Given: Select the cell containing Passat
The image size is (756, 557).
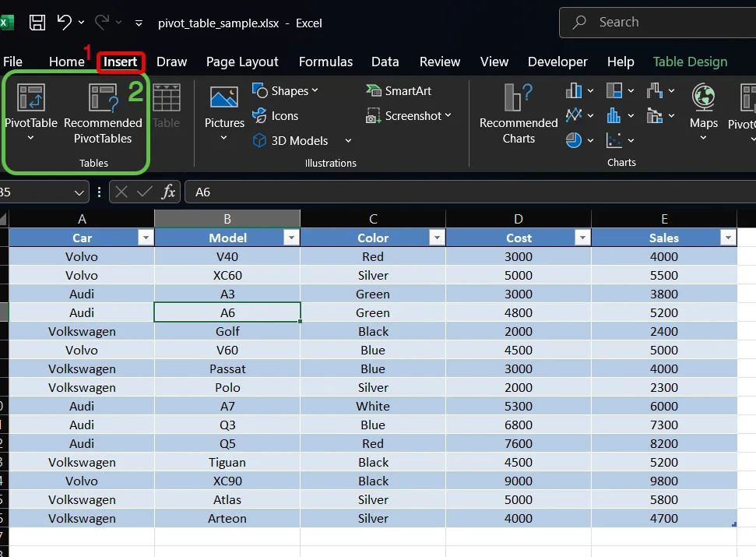Looking at the screenshot, I should (227, 369).
